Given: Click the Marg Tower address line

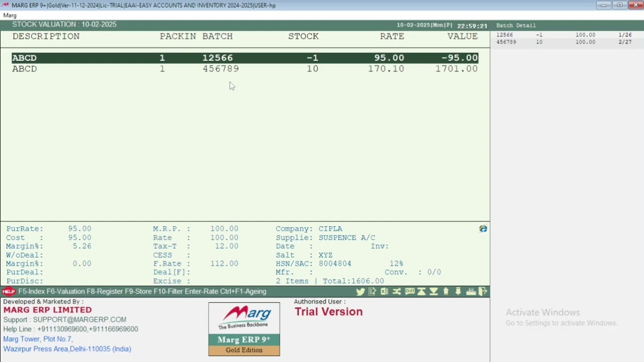Looking at the screenshot, I should point(38,339).
